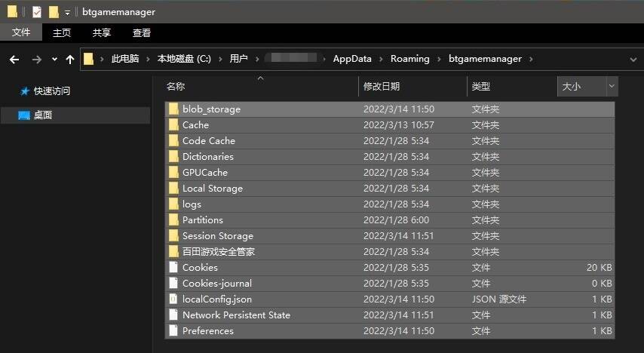Sort by 修改日期 column header

coord(386,86)
